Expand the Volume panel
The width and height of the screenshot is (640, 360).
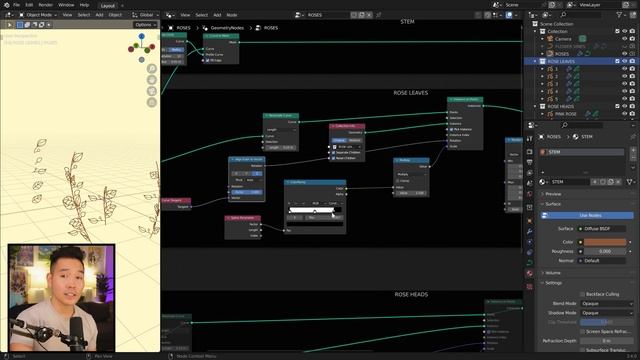coord(553,273)
